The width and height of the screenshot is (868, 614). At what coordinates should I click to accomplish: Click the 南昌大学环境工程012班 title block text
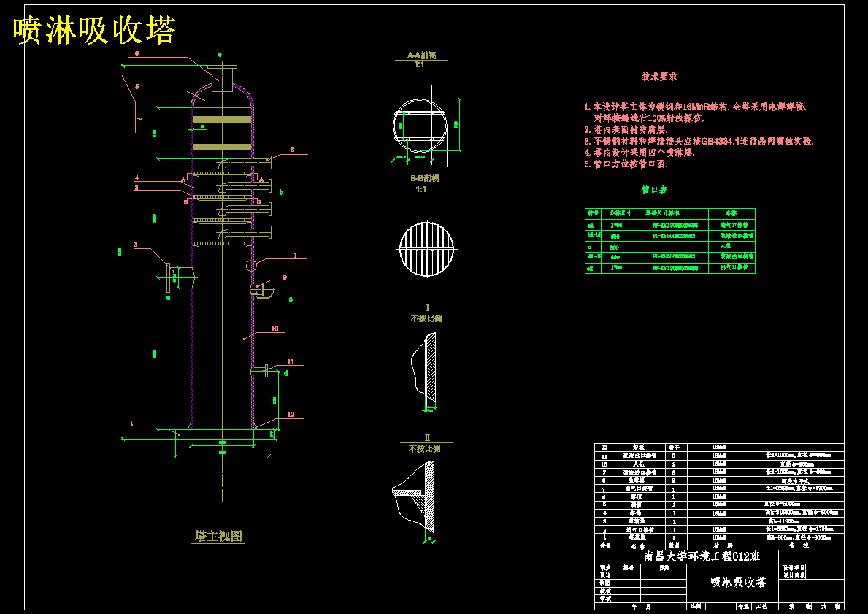click(702, 556)
